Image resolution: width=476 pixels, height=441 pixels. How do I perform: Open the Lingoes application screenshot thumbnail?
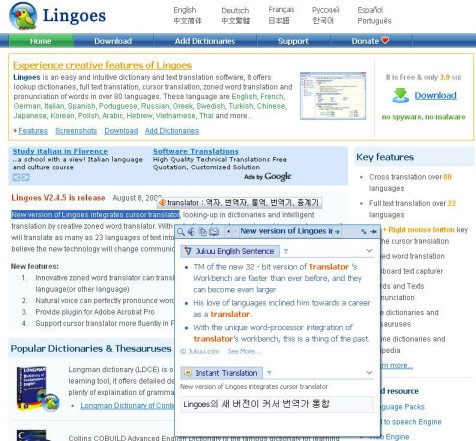333,96
